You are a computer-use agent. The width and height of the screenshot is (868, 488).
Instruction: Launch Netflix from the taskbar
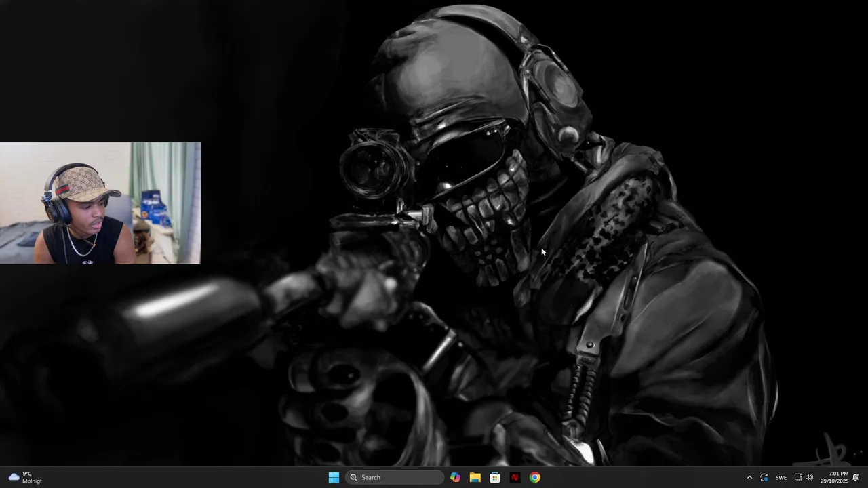[515, 477]
